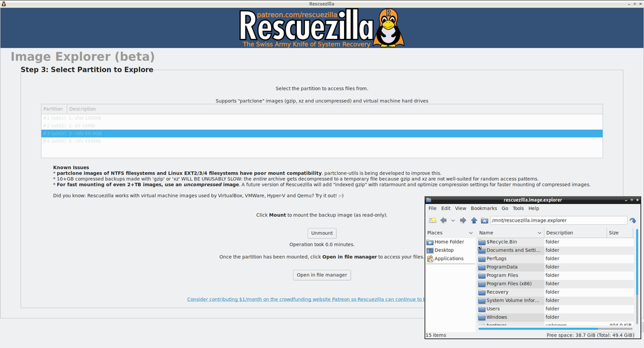Close the rescuezilla.image.explorer window
The height and width of the screenshot is (348, 644).
pyautogui.click(x=638, y=200)
